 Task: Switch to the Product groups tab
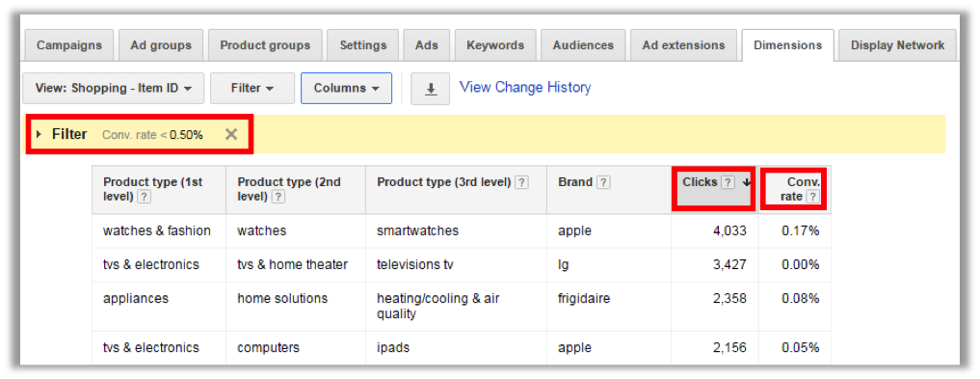265,45
